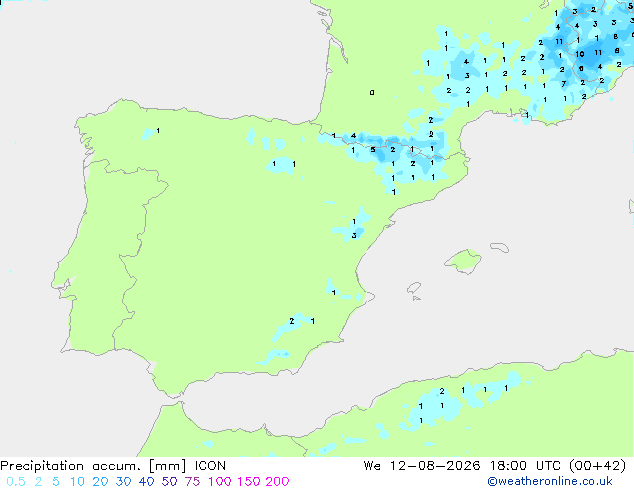
Task: Click the '18:00 UTC' time label
Action: pyautogui.click(x=525, y=466)
